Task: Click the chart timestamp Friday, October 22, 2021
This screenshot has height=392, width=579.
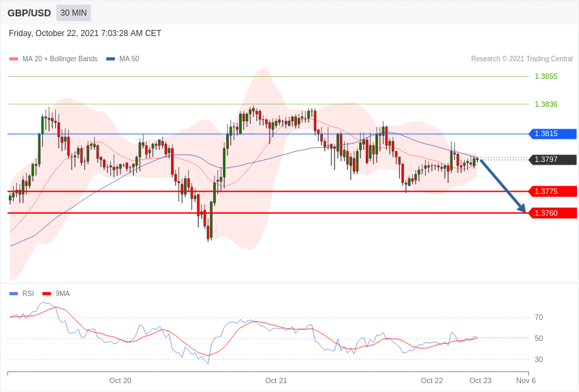Action: coord(85,33)
